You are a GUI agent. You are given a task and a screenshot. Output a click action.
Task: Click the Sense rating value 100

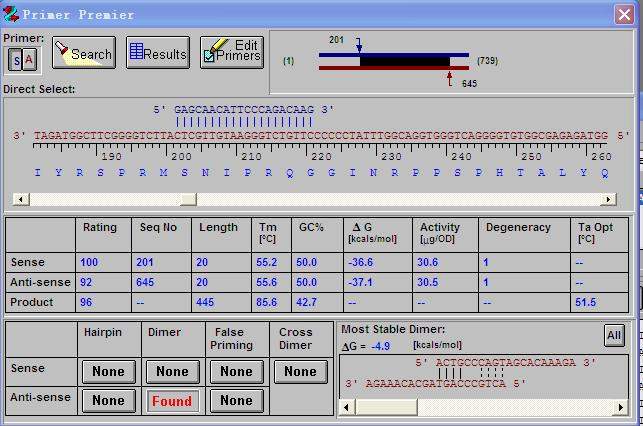coord(89,262)
